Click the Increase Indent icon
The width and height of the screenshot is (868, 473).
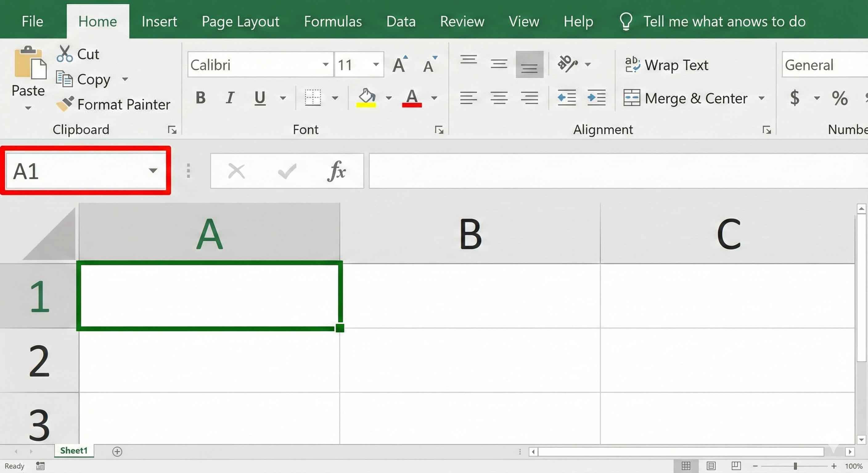(x=596, y=98)
